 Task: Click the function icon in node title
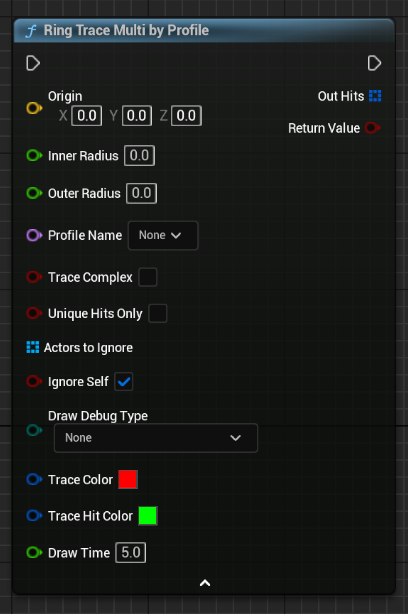[31, 31]
